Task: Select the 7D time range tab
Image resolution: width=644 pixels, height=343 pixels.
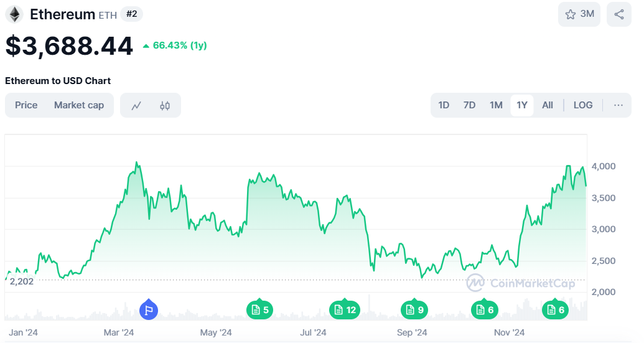Action: tap(469, 105)
